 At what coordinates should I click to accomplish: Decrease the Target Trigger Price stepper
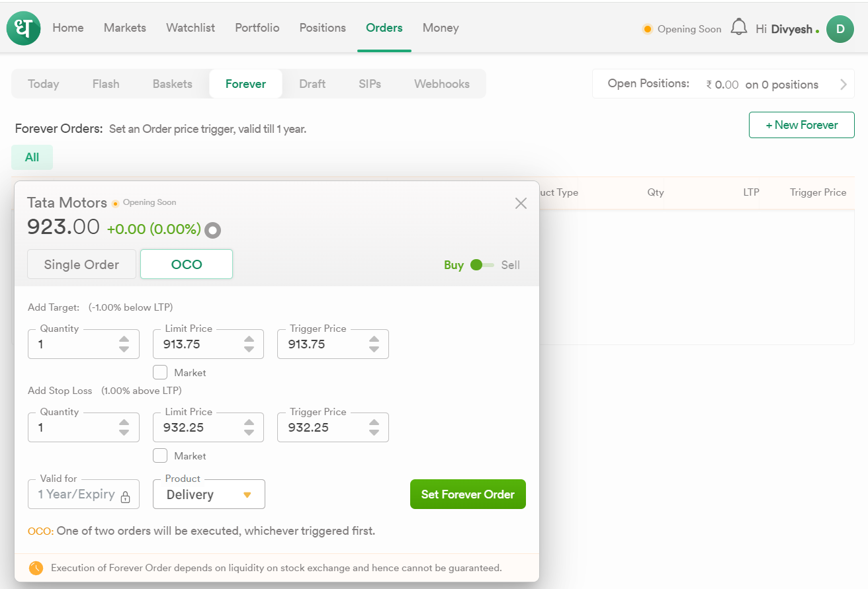pos(374,349)
